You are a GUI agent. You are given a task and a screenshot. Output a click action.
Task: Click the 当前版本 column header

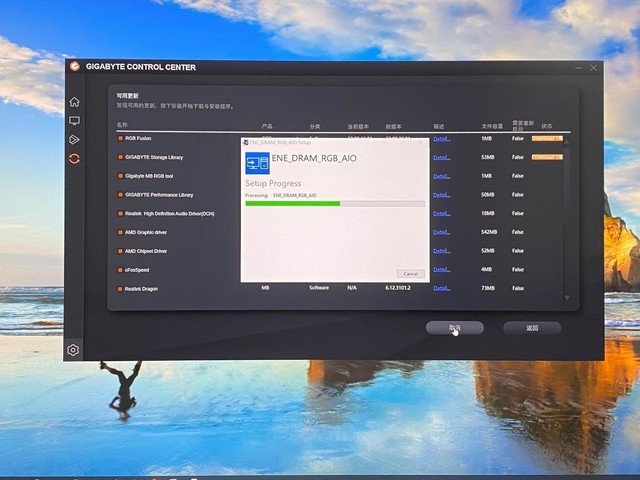pyautogui.click(x=358, y=127)
